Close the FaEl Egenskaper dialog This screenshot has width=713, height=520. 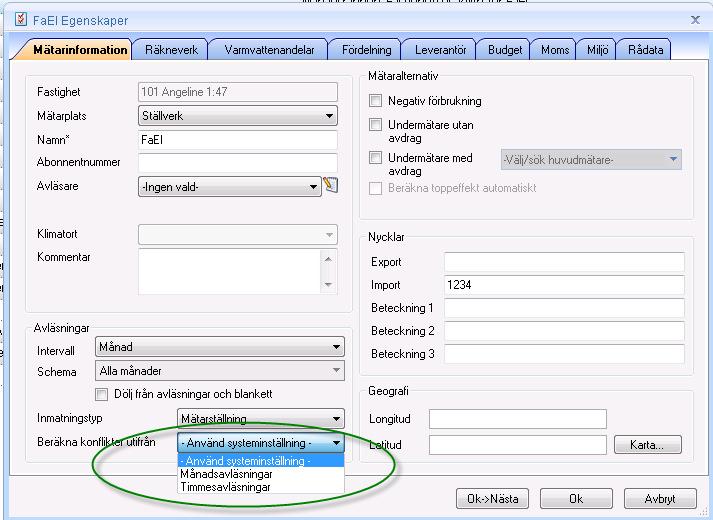pos(695,20)
